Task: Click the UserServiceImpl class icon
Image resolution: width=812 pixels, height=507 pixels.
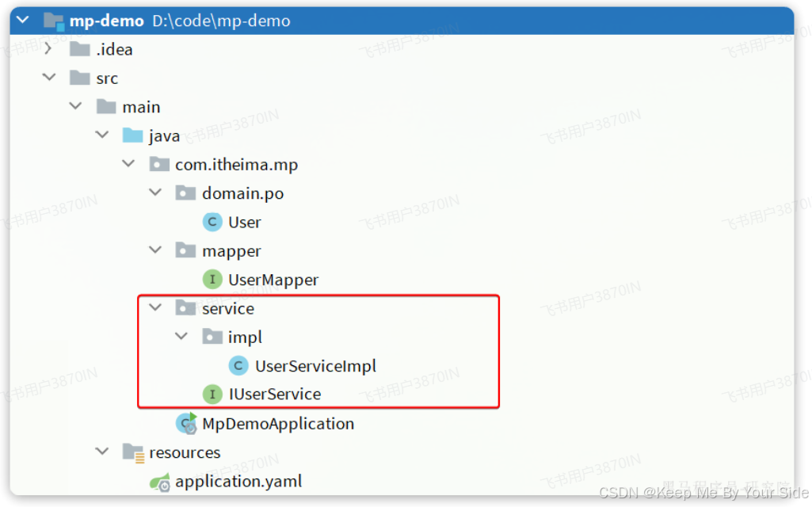Action: point(238,365)
